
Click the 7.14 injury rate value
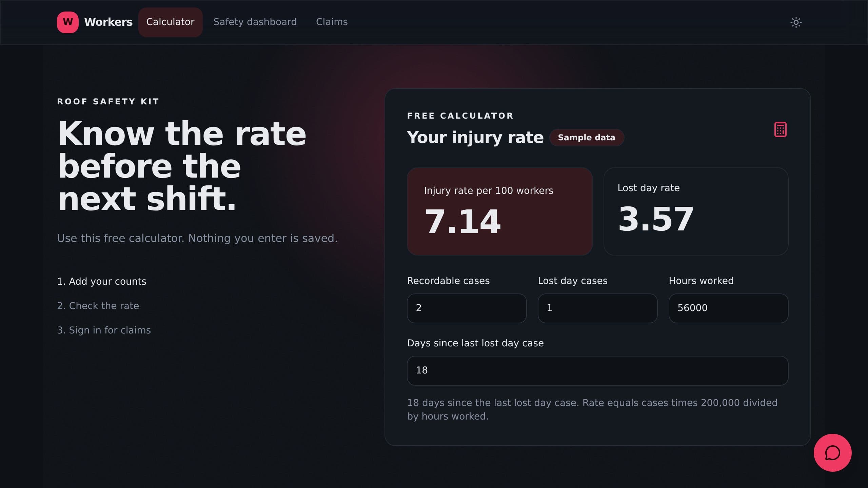coord(462,222)
